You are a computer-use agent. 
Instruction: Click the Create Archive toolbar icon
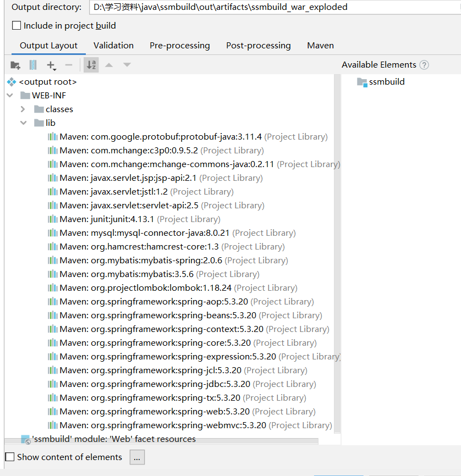point(33,65)
